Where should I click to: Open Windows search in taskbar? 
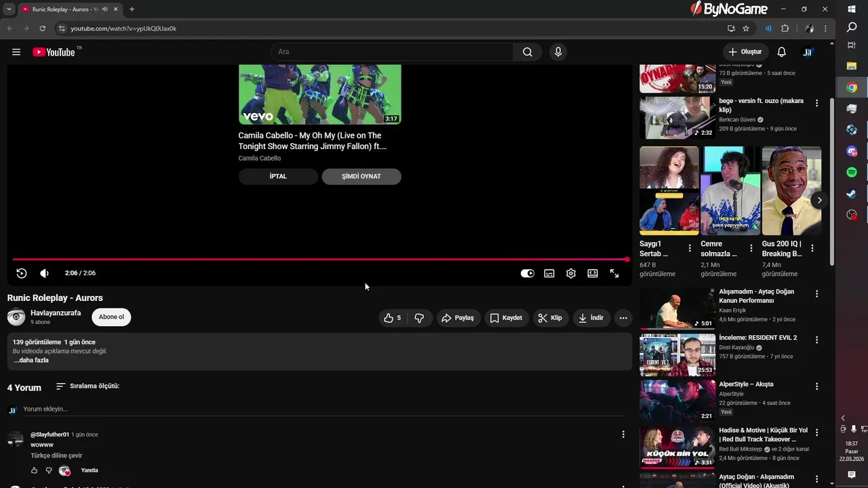tap(852, 28)
